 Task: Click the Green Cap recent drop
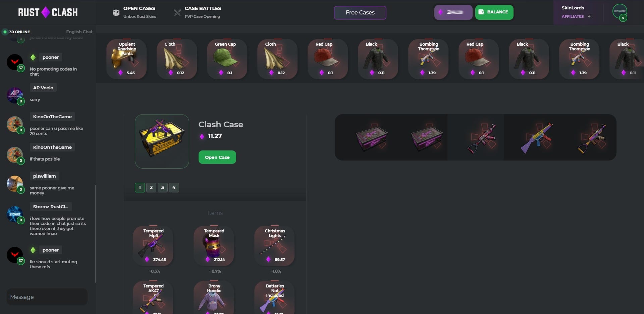[227, 59]
